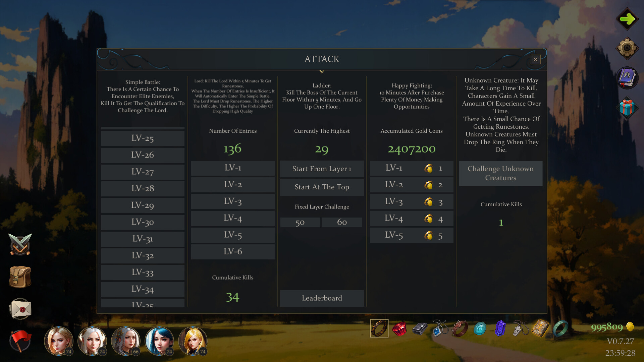The image size is (644, 362).
Task: Click Challenge Unknown Creatures button
Action: [x=501, y=173]
